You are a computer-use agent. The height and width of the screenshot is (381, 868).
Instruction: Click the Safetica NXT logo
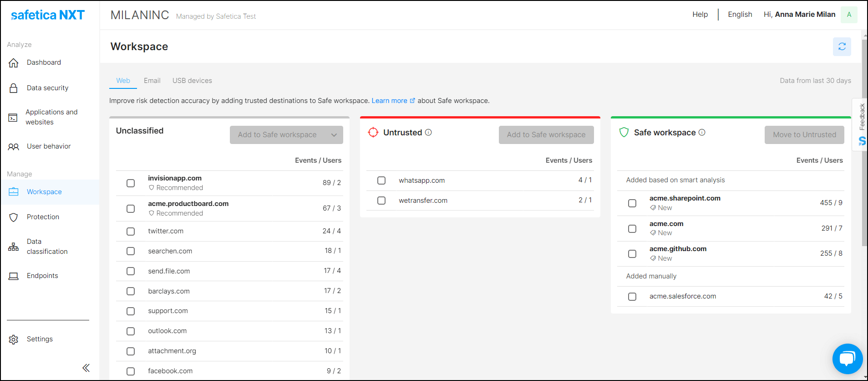tap(48, 15)
